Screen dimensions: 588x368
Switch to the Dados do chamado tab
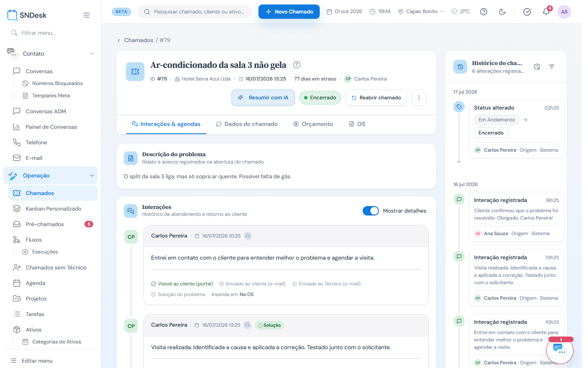(x=247, y=124)
